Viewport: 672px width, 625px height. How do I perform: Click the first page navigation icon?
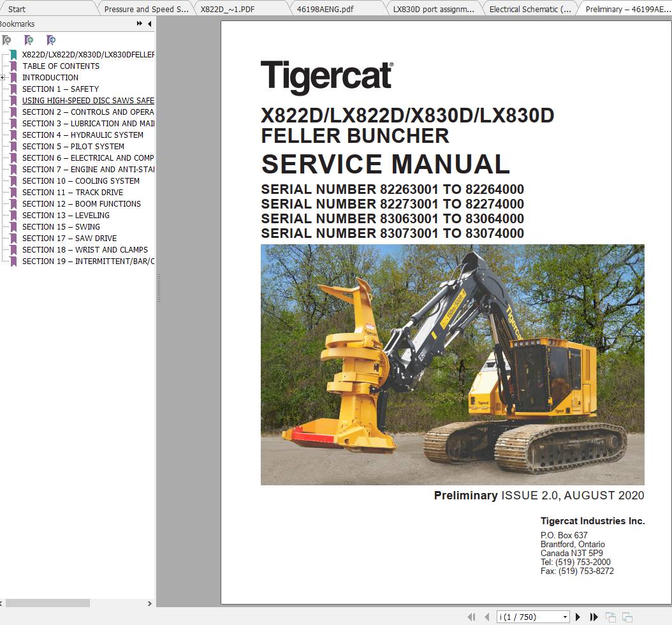pyautogui.click(x=472, y=617)
